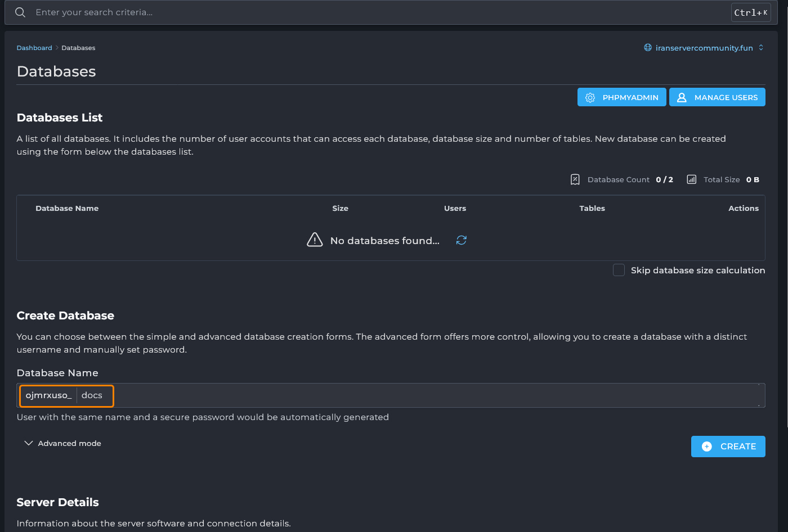
Task: Open the iranservercommunity.fun domain selector
Action: click(x=704, y=48)
